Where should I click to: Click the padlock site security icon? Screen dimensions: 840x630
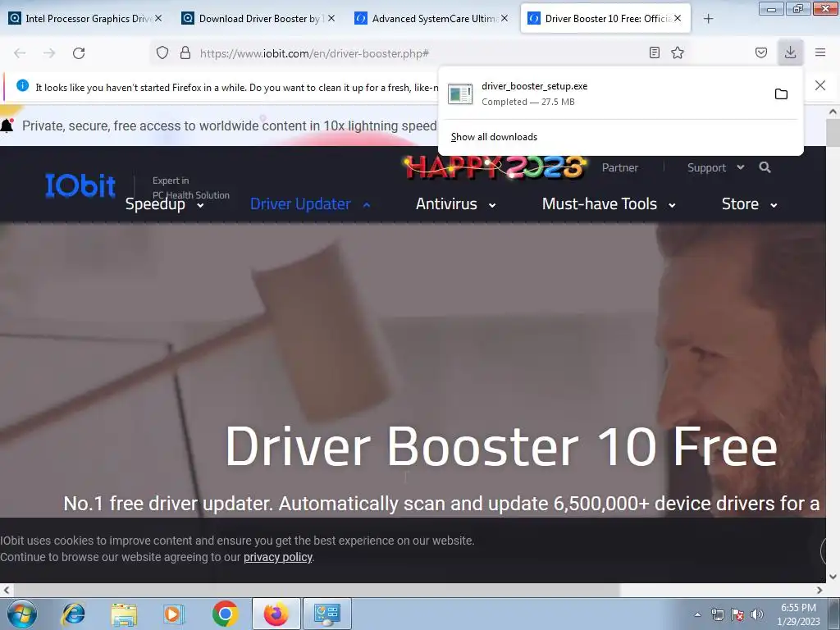click(x=185, y=52)
